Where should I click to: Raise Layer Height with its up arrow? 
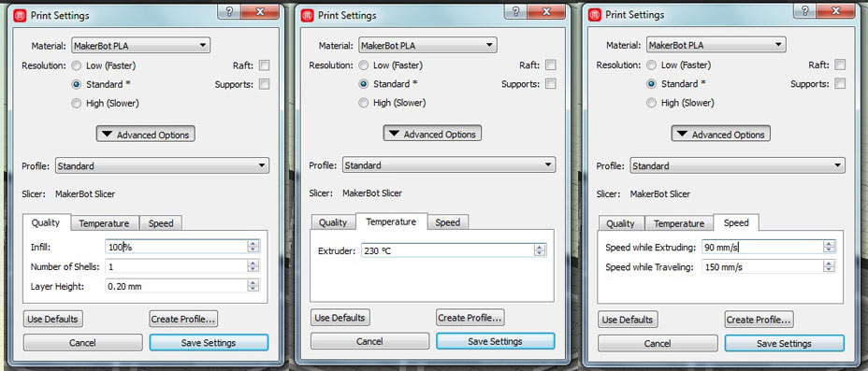coord(253,282)
